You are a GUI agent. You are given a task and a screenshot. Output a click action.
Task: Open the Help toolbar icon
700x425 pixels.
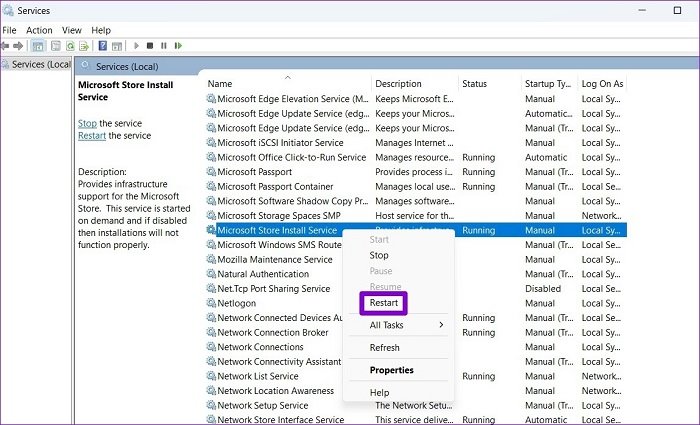click(103, 46)
